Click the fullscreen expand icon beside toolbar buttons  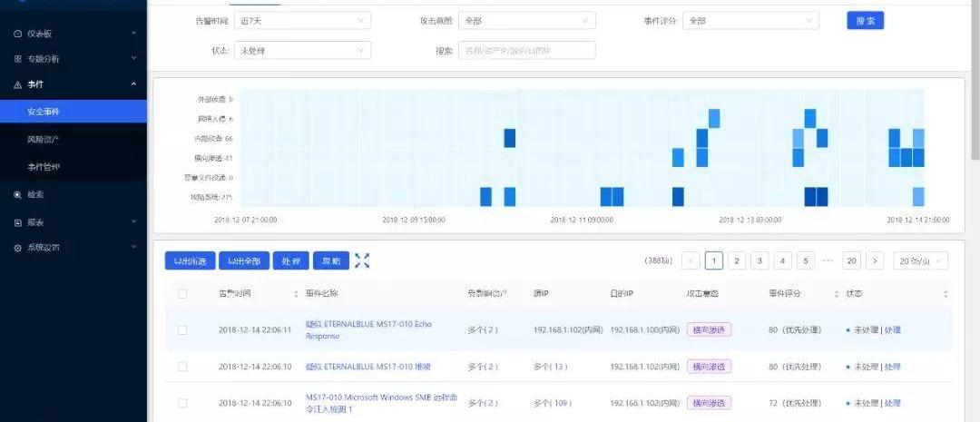click(362, 260)
